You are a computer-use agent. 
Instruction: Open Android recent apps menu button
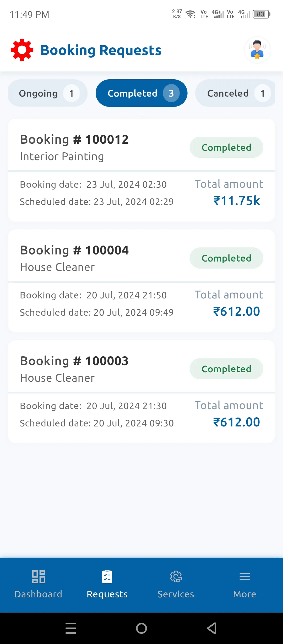tap(71, 628)
